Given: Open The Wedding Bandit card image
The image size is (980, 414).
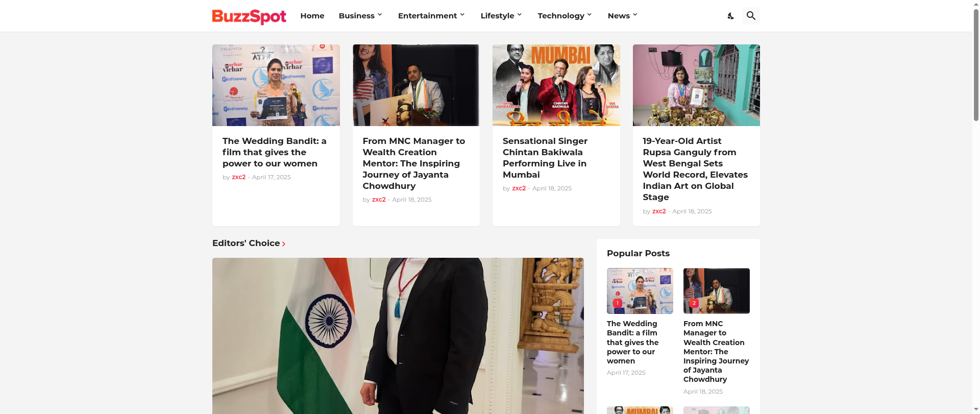Looking at the screenshot, I should click(x=276, y=85).
